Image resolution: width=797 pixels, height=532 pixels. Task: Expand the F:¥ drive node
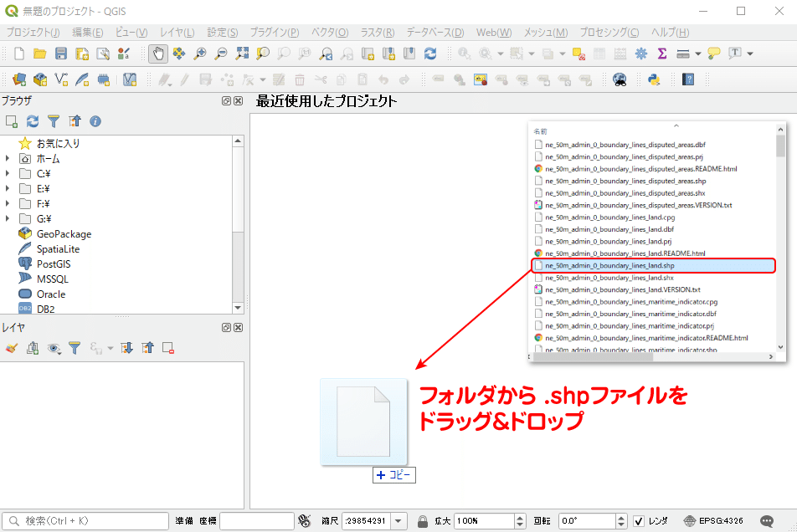pos(7,203)
